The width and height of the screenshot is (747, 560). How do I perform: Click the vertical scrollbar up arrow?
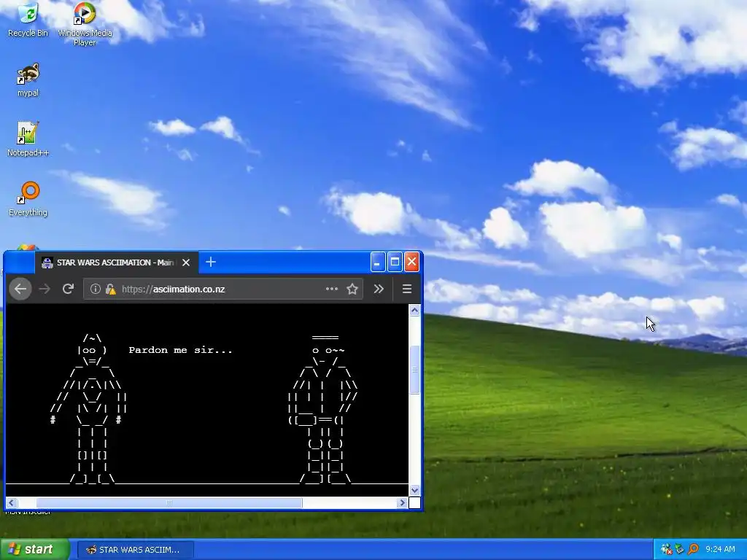(414, 311)
